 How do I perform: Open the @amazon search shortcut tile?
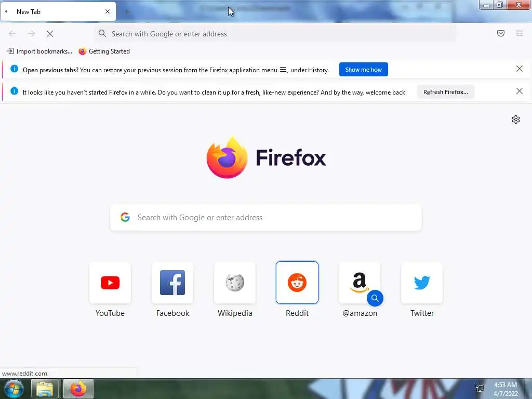coord(360,283)
